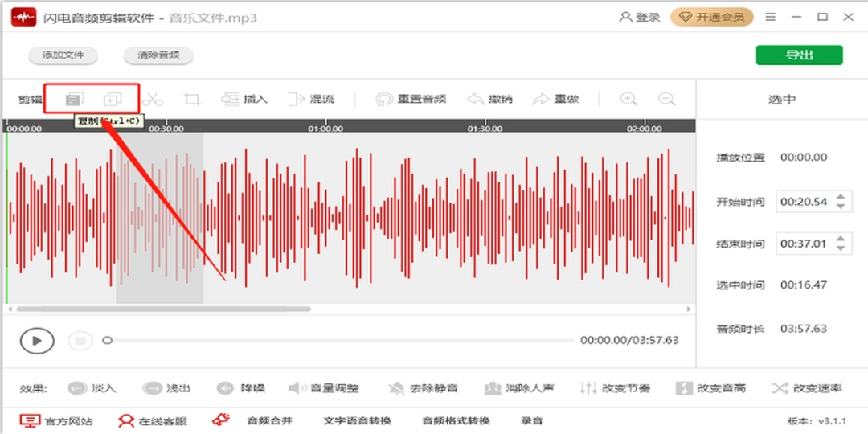Redo with the 重做 button
Image resolution: width=868 pixels, height=434 pixels.
(x=556, y=100)
